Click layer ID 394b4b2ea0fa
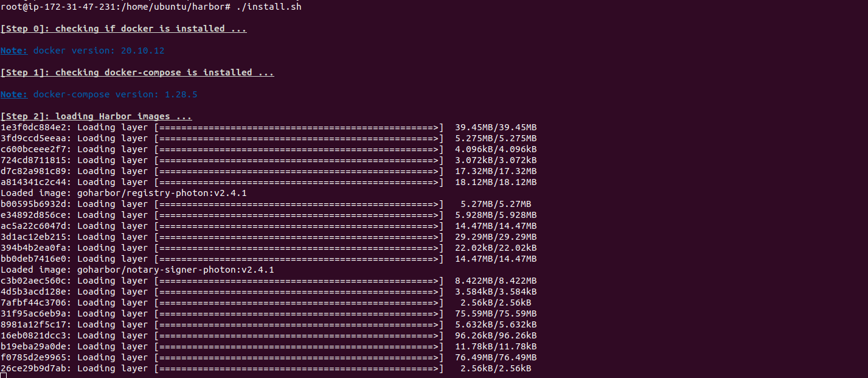The width and height of the screenshot is (868, 378). (x=33, y=248)
